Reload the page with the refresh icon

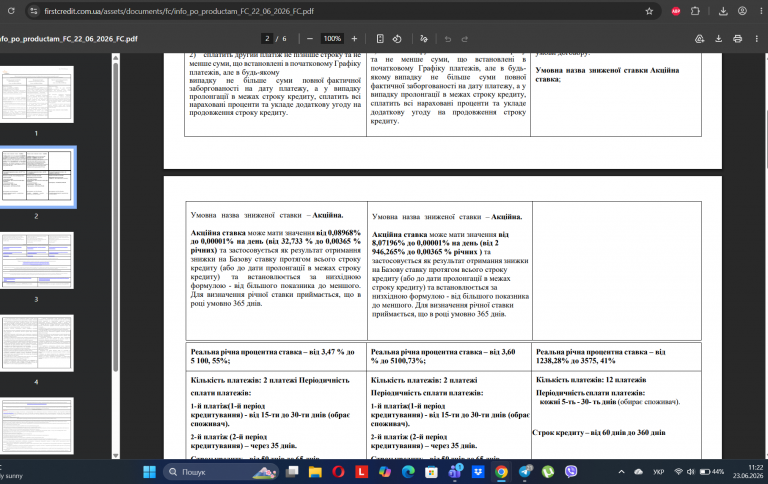point(11,11)
